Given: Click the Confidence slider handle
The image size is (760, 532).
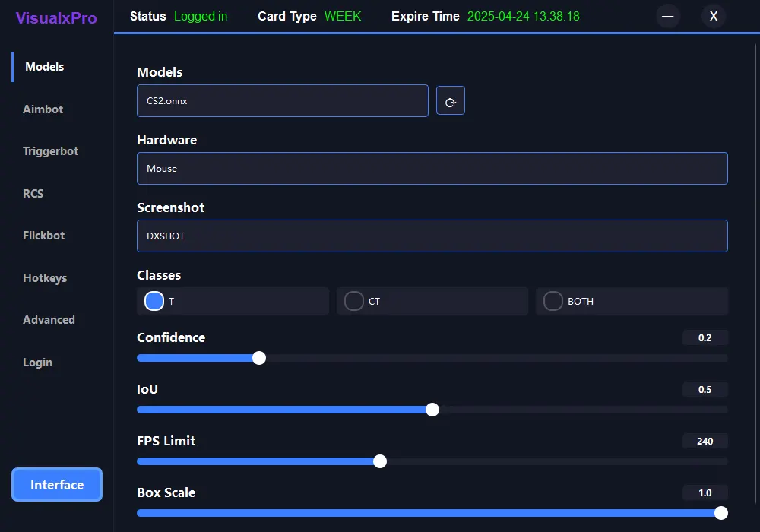Looking at the screenshot, I should 259,358.
